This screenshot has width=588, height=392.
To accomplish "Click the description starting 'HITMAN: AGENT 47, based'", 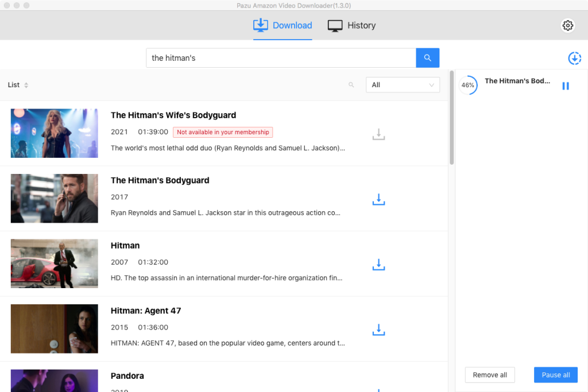I will (227, 343).
